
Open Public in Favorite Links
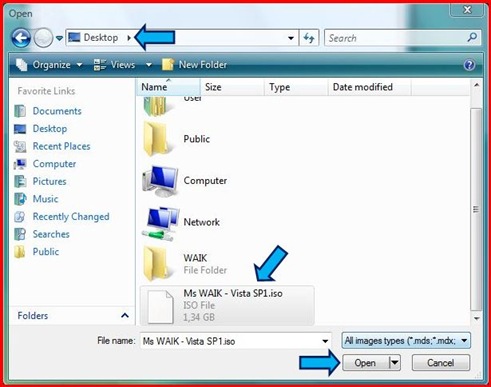46,252
